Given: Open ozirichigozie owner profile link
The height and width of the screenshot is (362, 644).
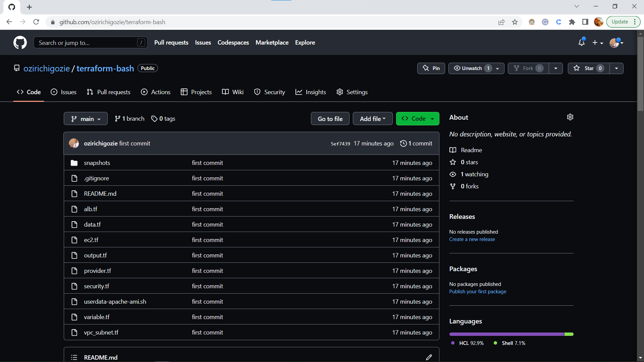Looking at the screenshot, I should tap(47, 68).
